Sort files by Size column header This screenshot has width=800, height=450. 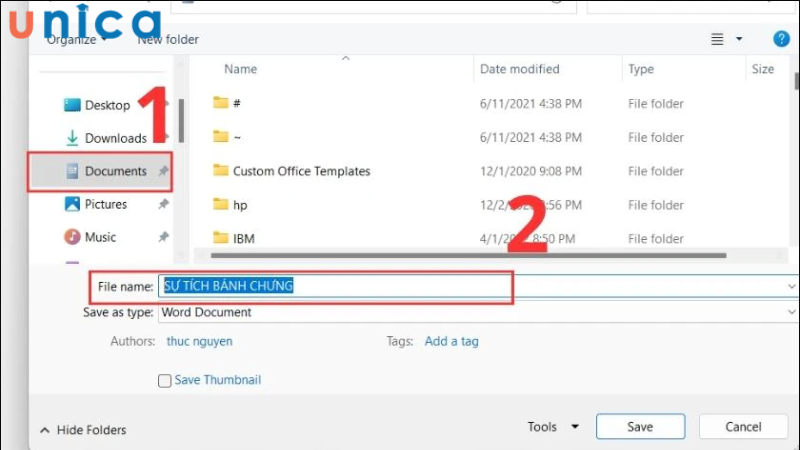(763, 69)
